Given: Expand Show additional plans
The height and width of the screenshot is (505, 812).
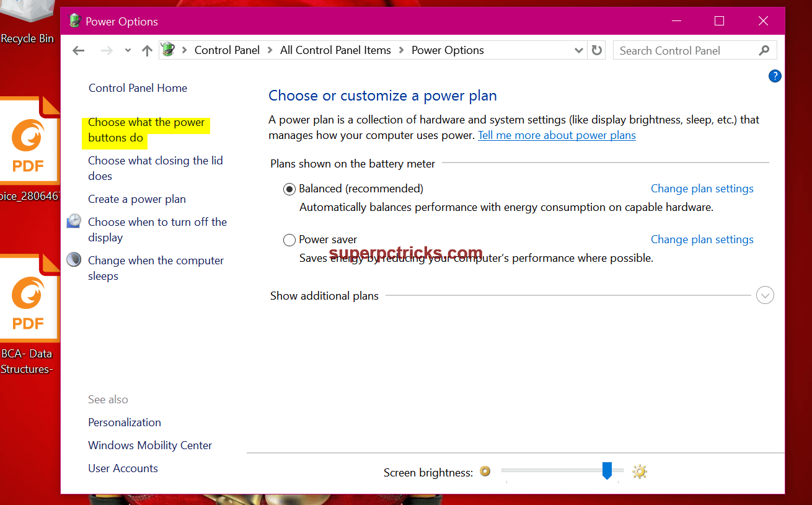Looking at the screenshot, I should coord(765,295).
